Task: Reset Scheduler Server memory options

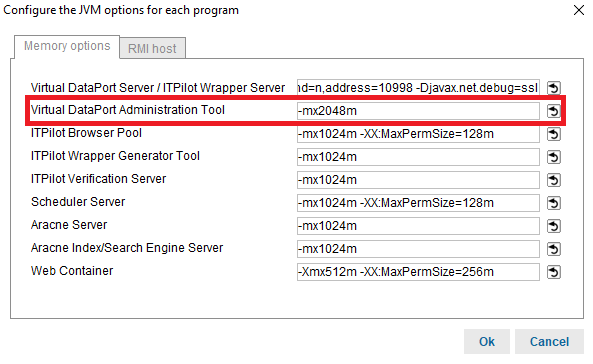Action: [x=553, y=203]
